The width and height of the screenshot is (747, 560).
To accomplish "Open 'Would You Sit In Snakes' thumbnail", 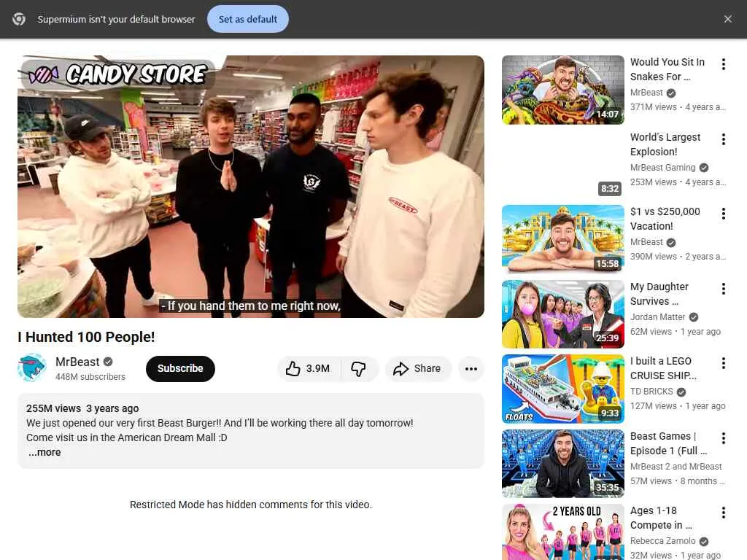I will (562, 90).
